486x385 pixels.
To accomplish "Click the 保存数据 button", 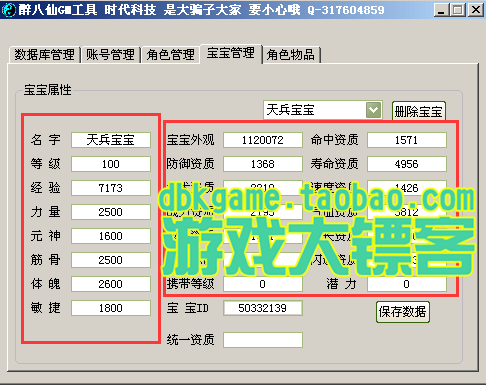I will [403, 312].
